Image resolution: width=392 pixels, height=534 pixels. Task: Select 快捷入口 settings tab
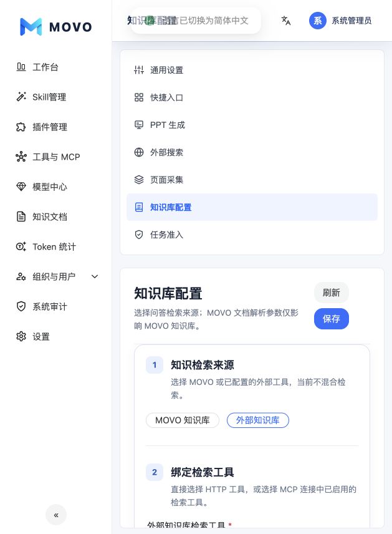click(x=252, y=97)
